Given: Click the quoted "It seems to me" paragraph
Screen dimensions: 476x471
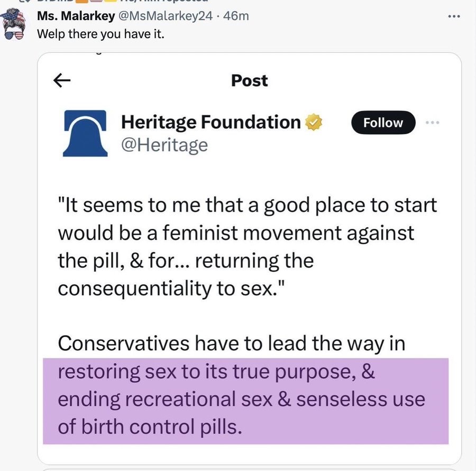Looking at the screenshot, I should (247, 246).
